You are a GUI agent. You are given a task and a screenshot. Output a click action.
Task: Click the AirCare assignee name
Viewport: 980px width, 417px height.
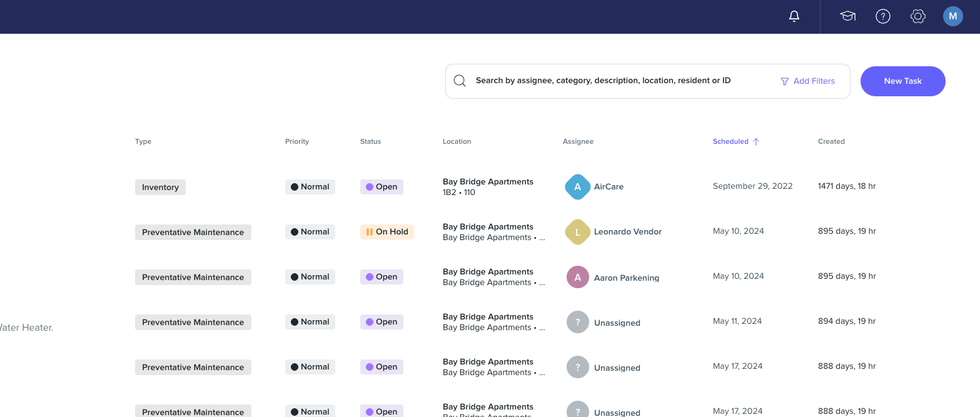(x=609, y=187)
